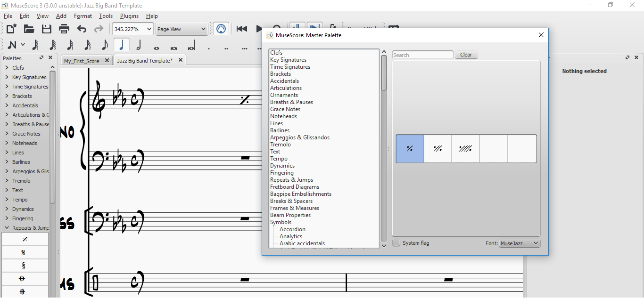Select quarter note duration
Image resolution: width=644 pixels, height=298 pixels.
click(x=122, y=45)
